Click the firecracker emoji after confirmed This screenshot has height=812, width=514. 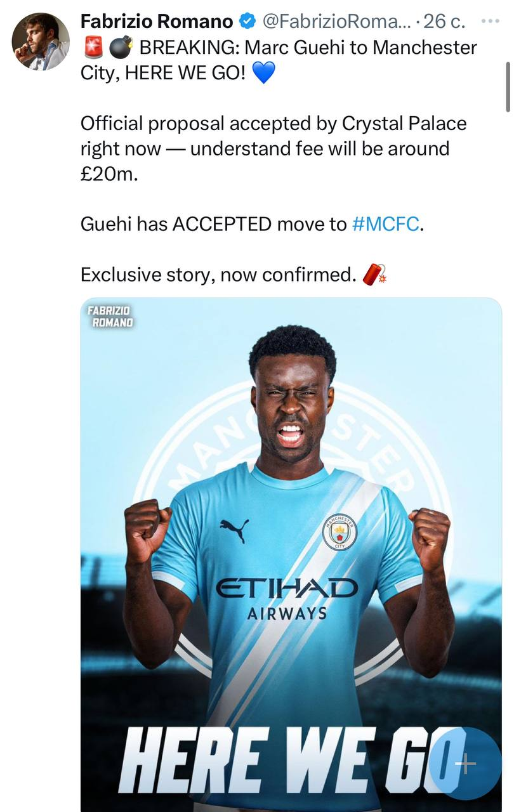(375, 275)
